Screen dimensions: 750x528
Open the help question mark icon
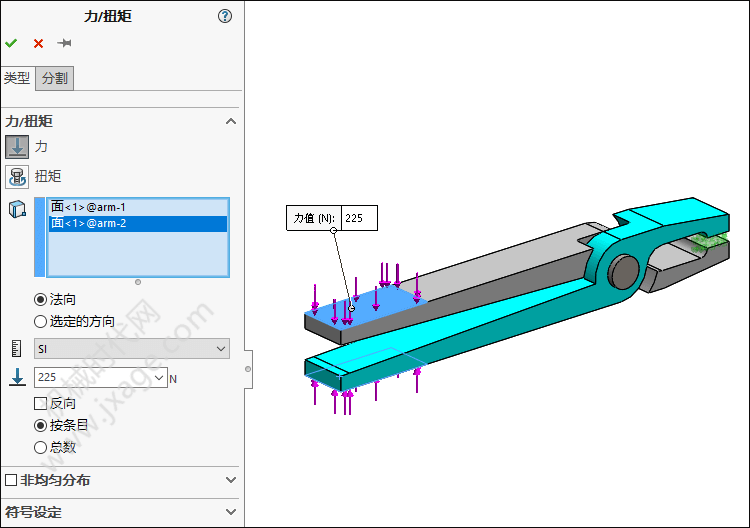225,16
